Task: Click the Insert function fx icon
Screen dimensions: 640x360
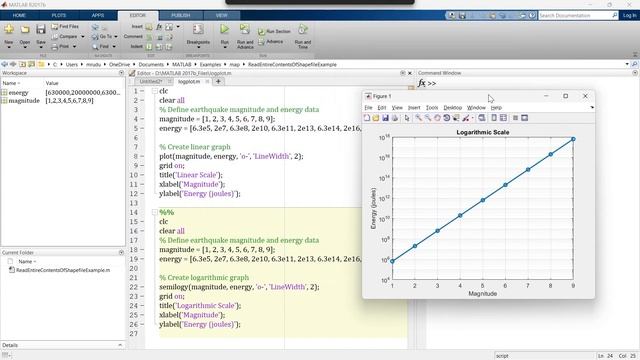Action: click(x=159, y=27)
